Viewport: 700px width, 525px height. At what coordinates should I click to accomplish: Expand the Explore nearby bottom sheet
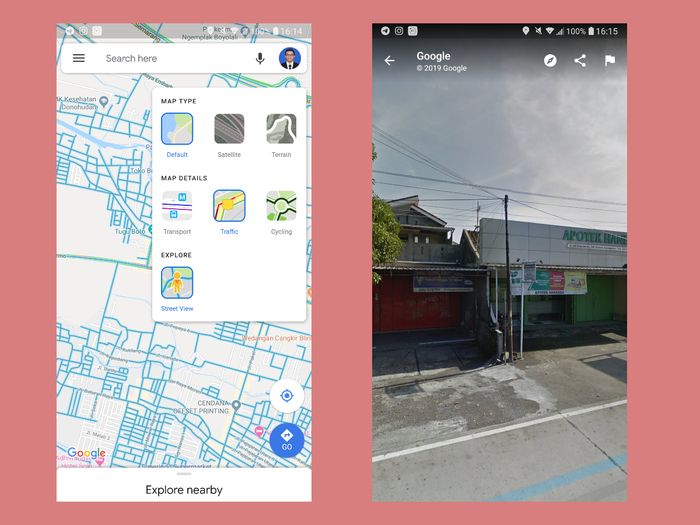184,489
